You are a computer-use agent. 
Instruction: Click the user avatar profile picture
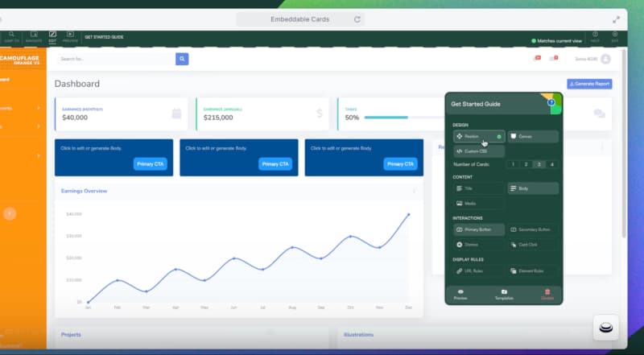pyautogui.click(x=605, y=60)
